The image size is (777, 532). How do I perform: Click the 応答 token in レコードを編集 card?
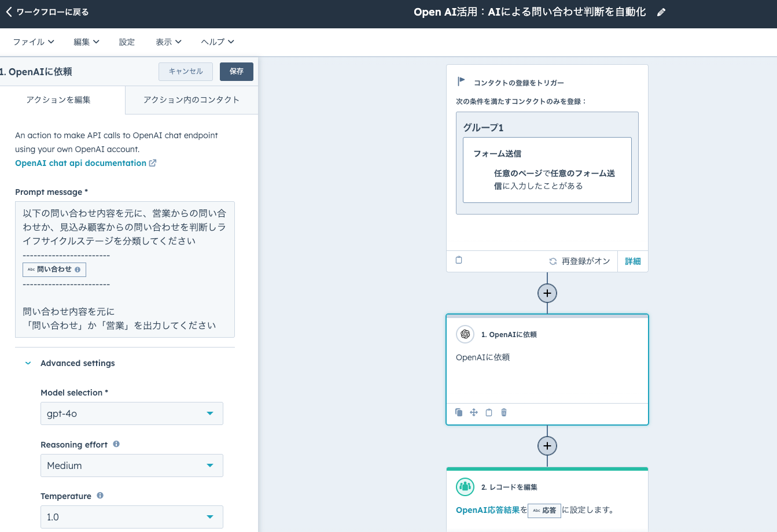pyautogui.click(x=544, y=511)
